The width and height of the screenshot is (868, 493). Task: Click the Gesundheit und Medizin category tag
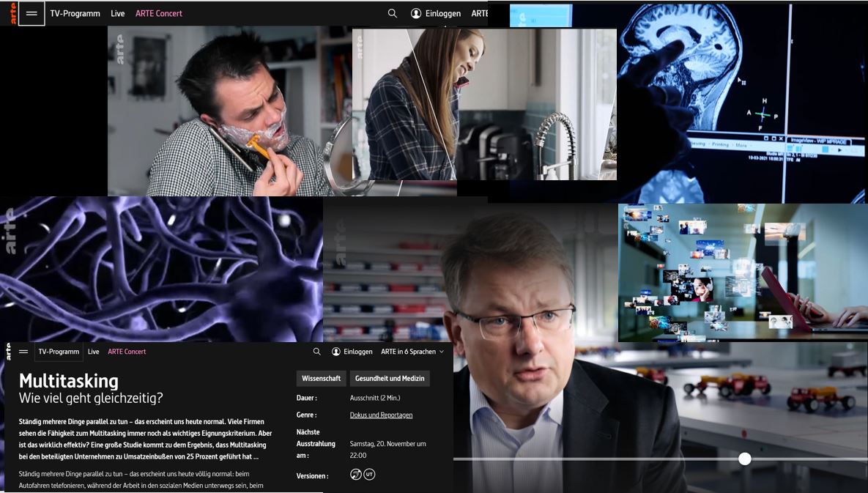390,379
